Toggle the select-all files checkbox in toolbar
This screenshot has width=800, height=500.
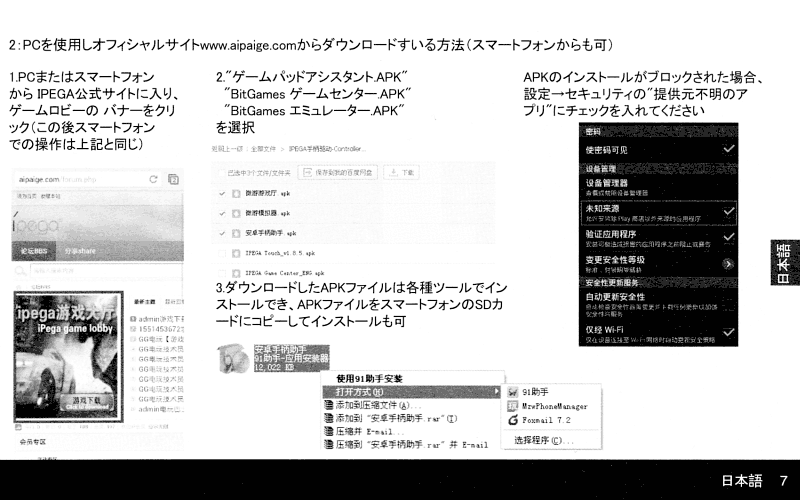pyautogui.click(x=221, y=173)
